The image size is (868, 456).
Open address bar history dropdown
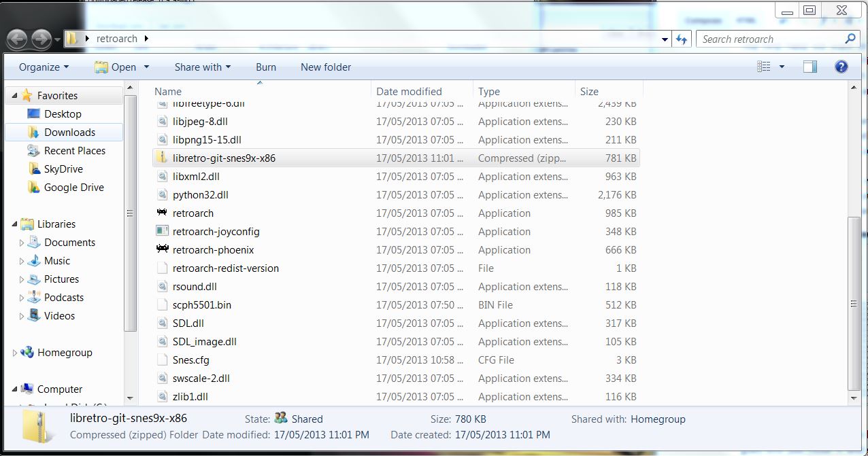665,39
